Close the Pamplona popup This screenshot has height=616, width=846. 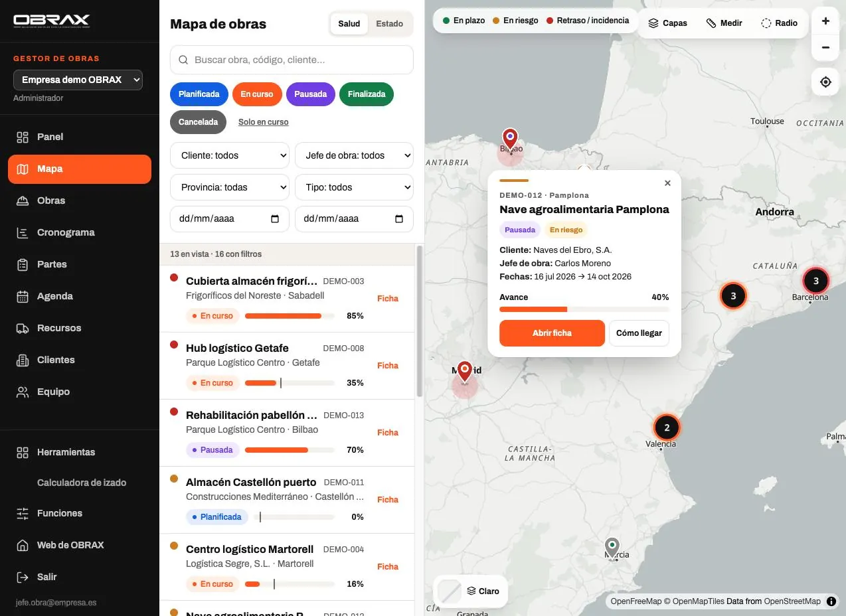[x=667, y=183]
